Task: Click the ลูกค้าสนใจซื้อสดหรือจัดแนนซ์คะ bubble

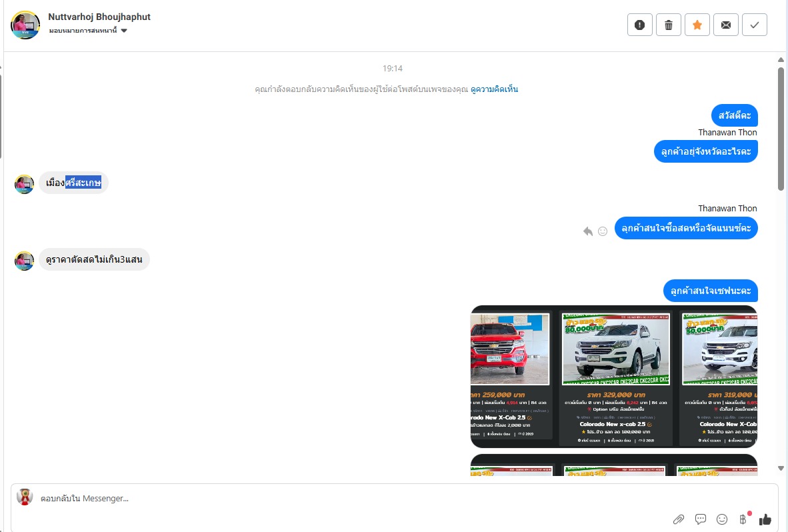Action: click(686, 228)
